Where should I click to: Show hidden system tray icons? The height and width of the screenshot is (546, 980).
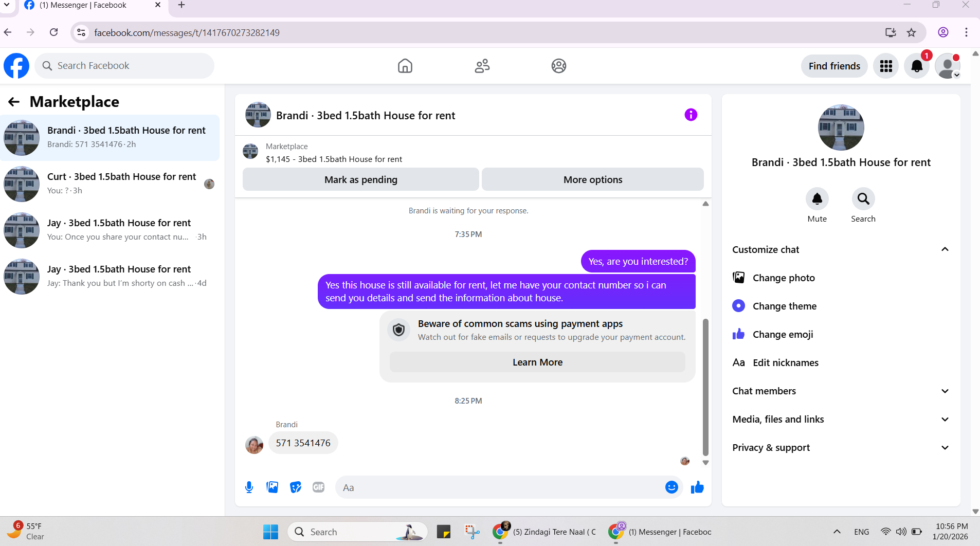tap(837, 532)
